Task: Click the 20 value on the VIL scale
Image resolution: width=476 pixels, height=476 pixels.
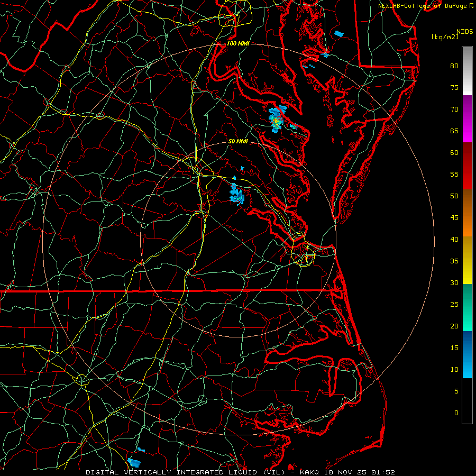Action: coord(454,326)
